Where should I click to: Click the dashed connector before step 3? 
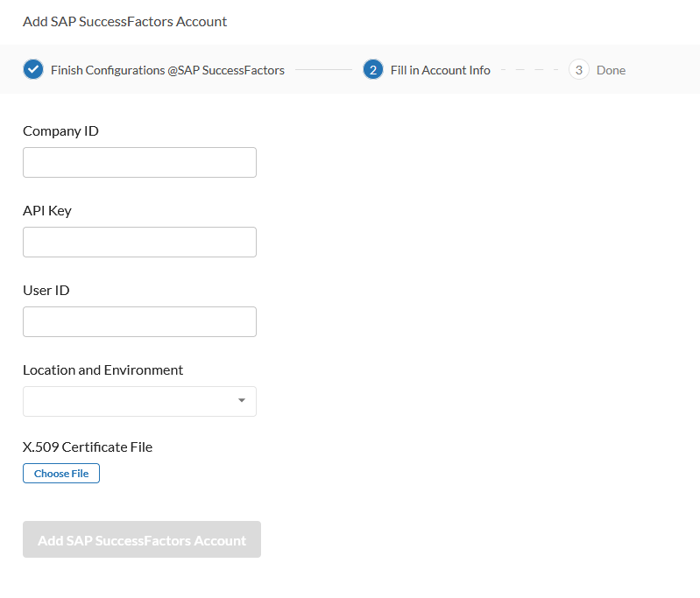[529, 70]
